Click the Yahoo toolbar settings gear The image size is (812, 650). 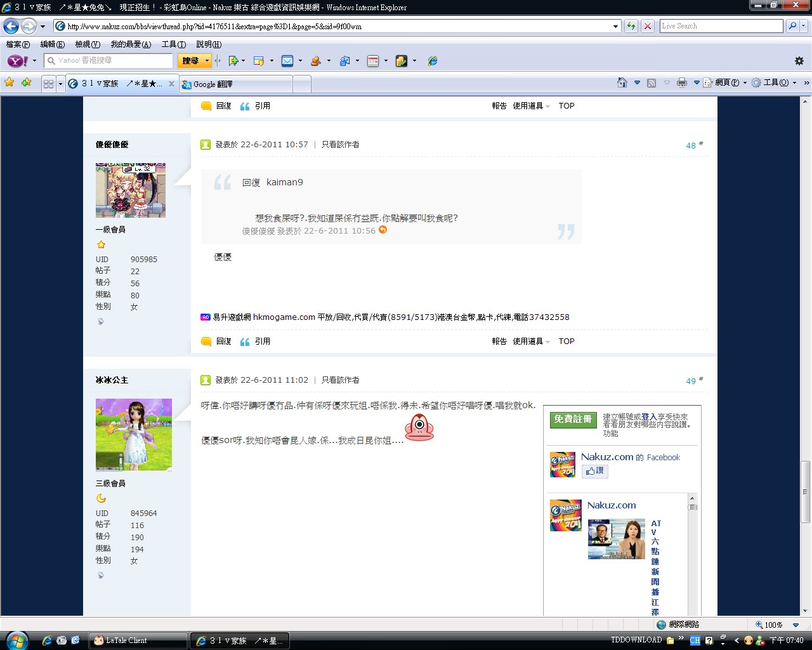pos(799,61)
